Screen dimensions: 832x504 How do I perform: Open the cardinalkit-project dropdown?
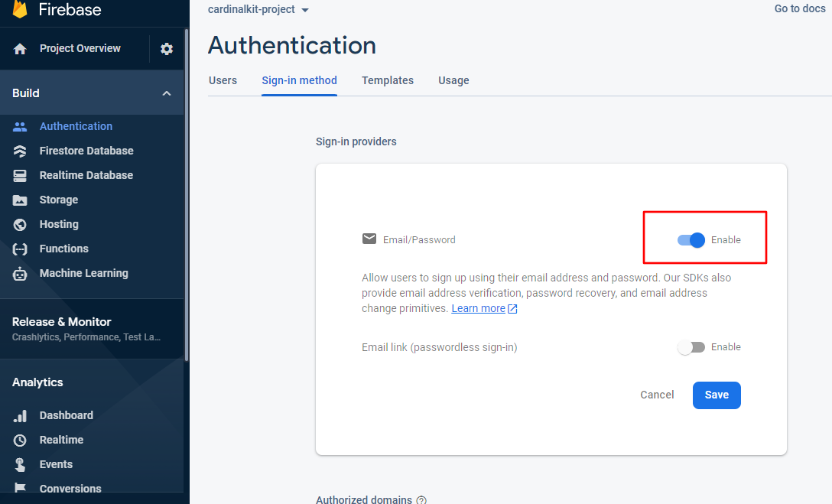click(x=258, y=9)
